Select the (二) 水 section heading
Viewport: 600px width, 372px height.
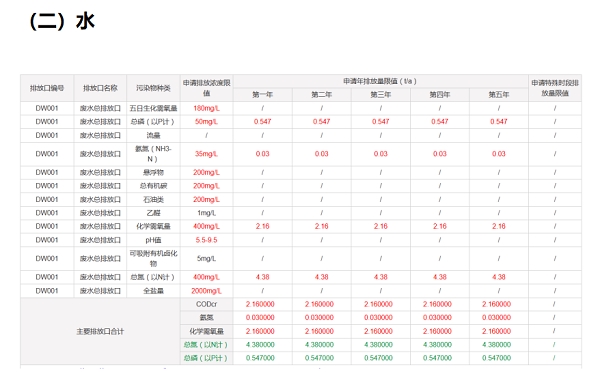(62, 21)
